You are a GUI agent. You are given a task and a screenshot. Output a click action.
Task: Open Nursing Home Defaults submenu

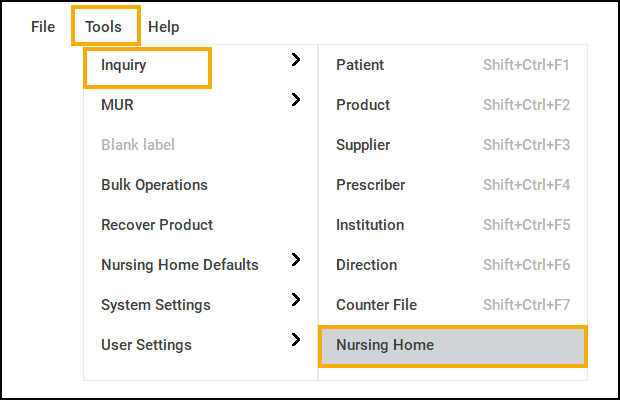click(180, 265)
